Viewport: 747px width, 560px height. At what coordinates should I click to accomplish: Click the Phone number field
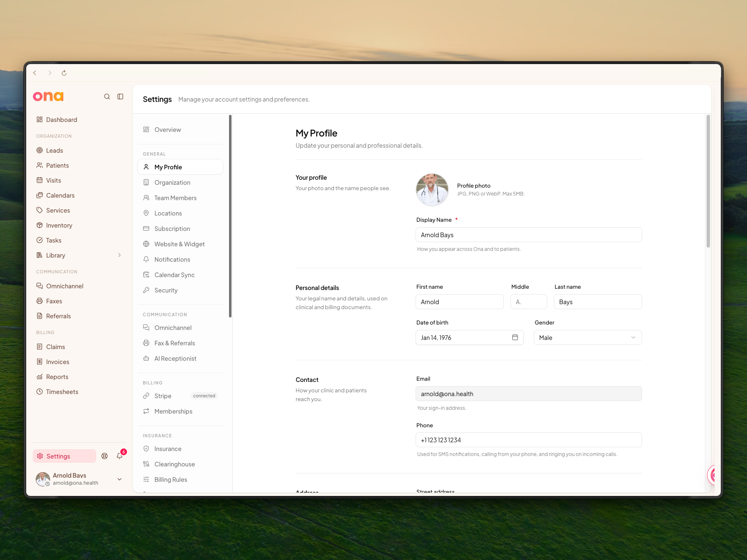point(529,440)
